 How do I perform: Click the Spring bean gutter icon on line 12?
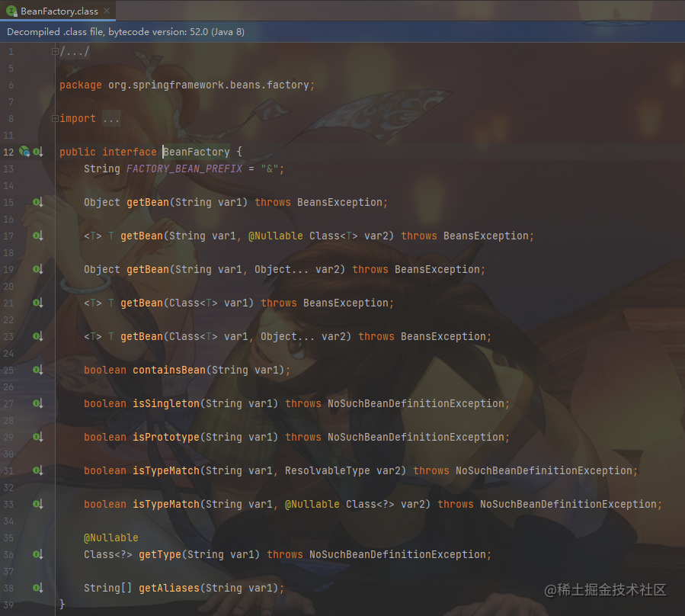tap(24, 152)
